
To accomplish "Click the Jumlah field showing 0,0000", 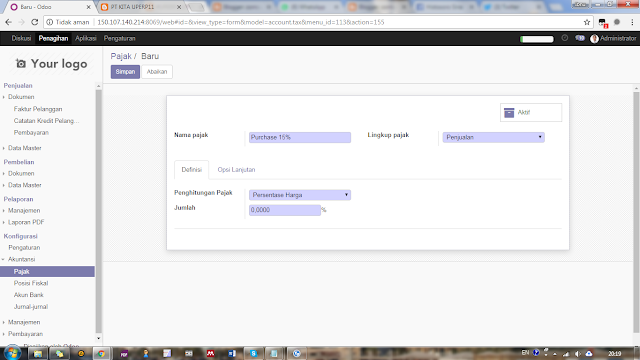I will click(284, 210).
